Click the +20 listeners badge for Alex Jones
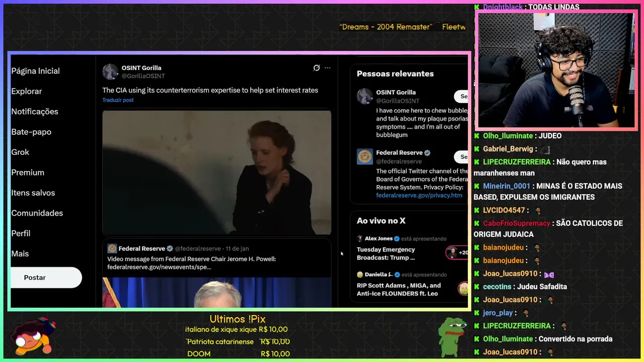This screenshot has width=644, height=362. (457, 252)
